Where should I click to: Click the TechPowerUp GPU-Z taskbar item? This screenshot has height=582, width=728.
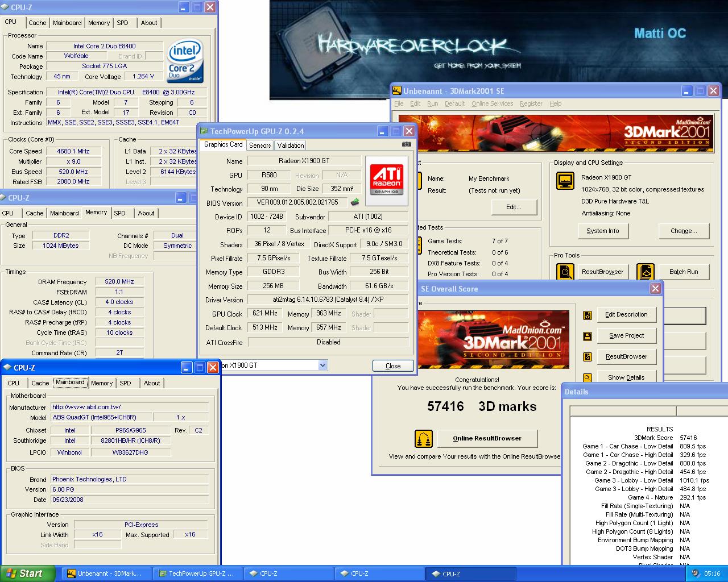click(197, 573)
